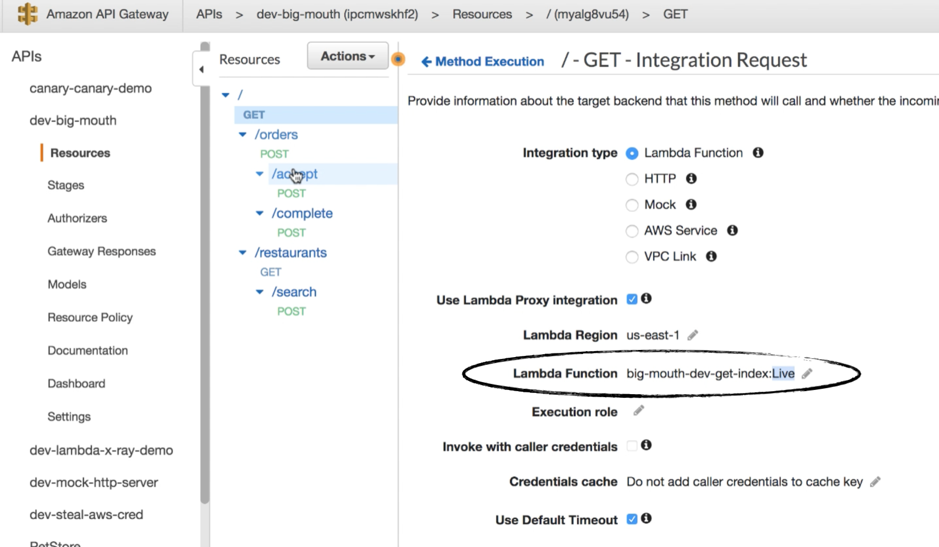The image size is (939, 547).
Task: Select HTTP integration type
Action: pos(632,179)
